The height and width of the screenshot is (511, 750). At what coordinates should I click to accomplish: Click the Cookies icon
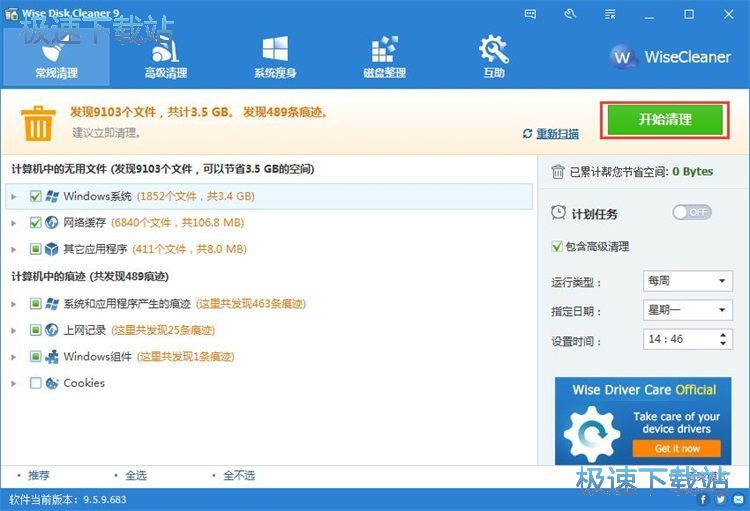tap(52, 383)
